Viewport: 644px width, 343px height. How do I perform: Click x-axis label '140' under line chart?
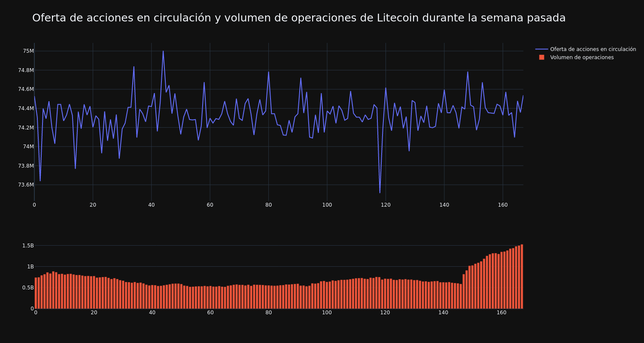[444, 205]
